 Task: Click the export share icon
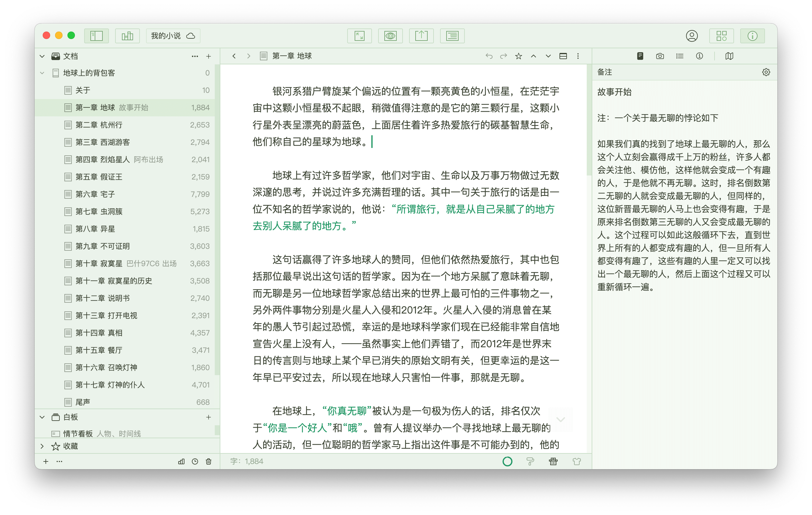click(x=421, y=36)
